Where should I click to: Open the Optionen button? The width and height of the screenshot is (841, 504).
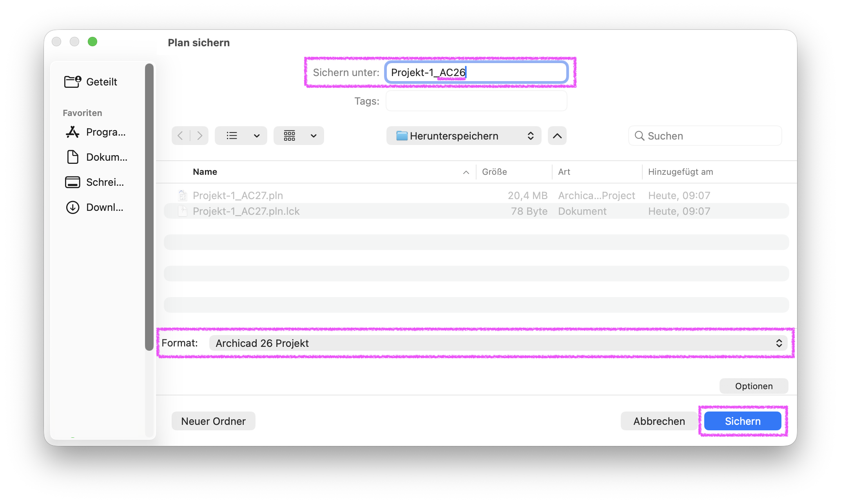tap(754, 386)
